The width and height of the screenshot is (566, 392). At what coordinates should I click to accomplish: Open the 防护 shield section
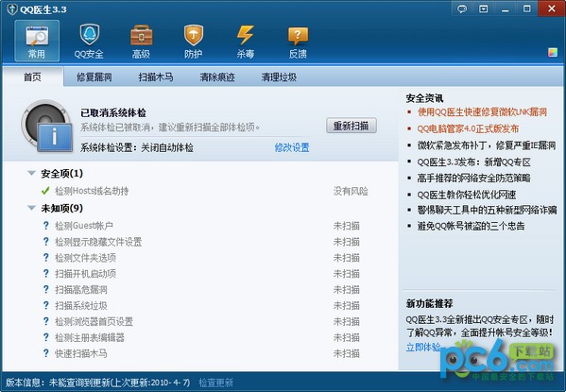click(x=194, y=42)
